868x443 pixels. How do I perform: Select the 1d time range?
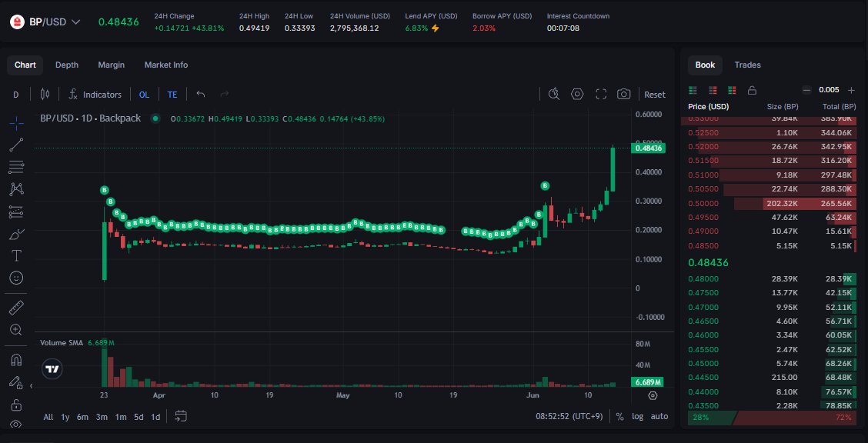155,416
